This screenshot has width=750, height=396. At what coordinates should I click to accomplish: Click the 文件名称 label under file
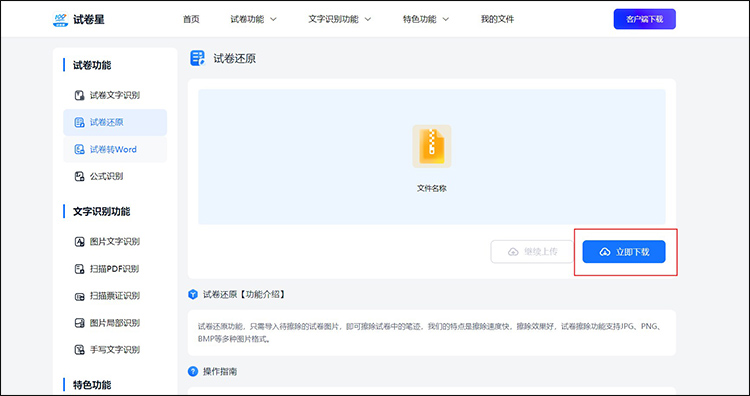click(431, 188)
